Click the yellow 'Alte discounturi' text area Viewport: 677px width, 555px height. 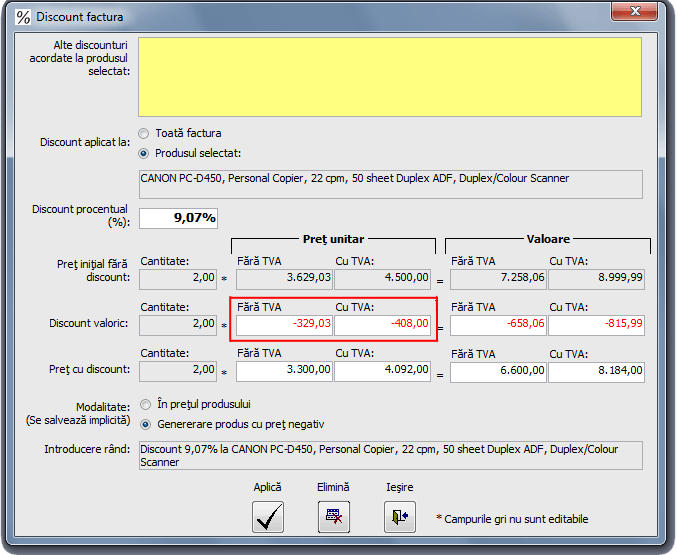(390, 76)
